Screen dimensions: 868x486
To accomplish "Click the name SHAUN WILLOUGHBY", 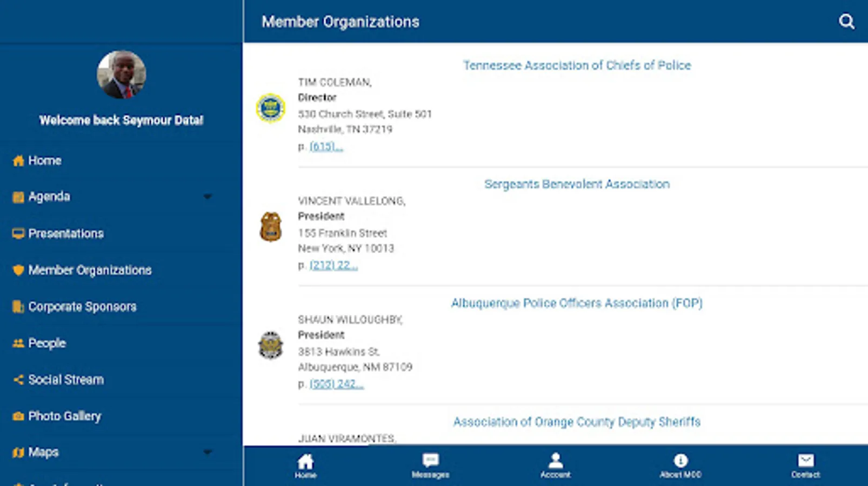I will click(x=350, y=320).
